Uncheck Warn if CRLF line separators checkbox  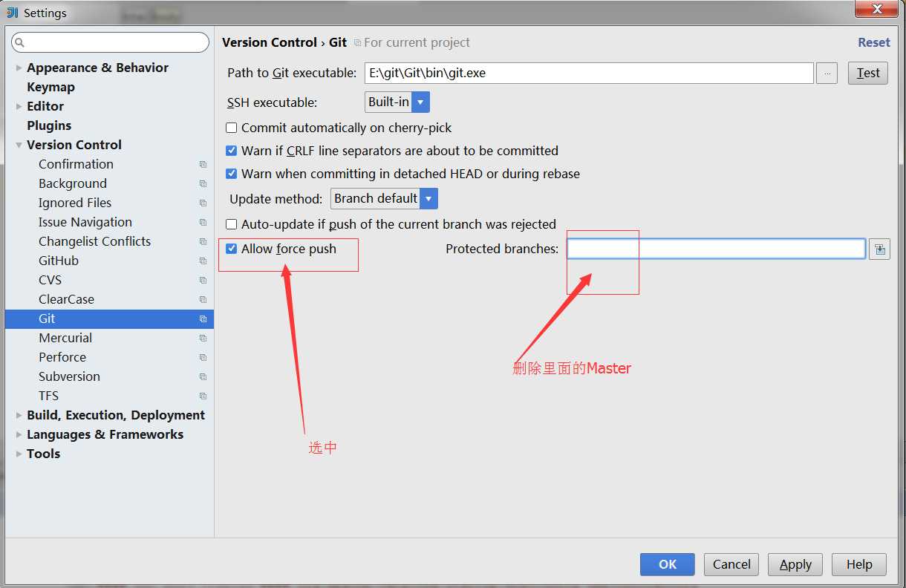click(x=232, y=151)
